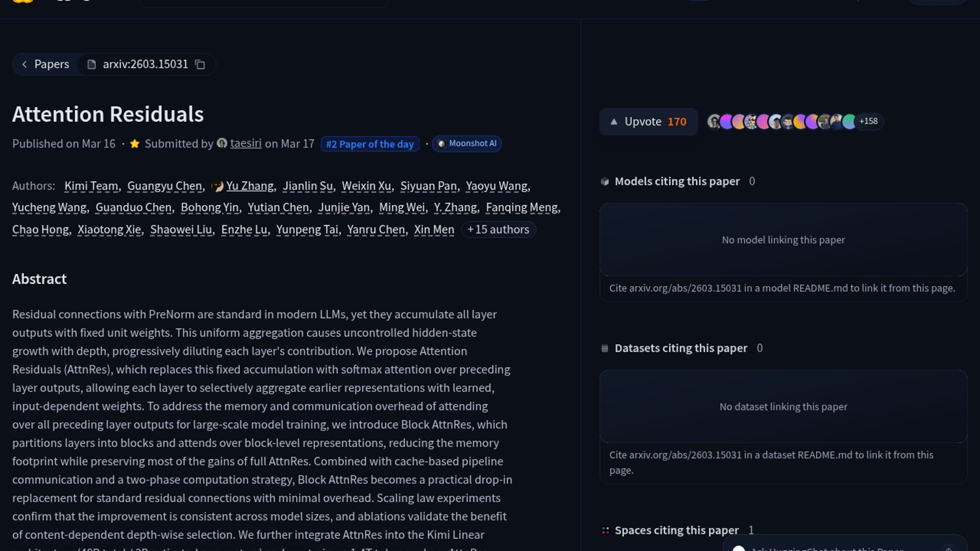The width and height of the screenshot is (980, 551).
Task: Open author Xin Men's link
Action: (434, 230)
